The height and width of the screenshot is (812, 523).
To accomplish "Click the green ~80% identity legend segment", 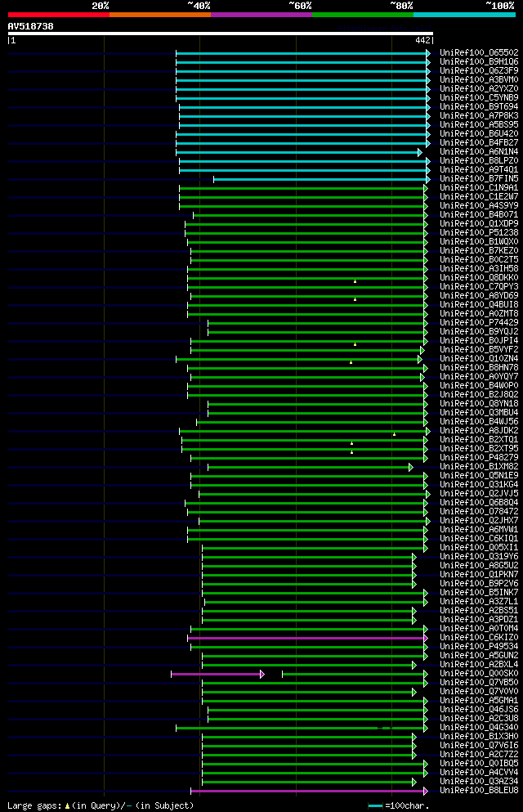I will (363, 15).
